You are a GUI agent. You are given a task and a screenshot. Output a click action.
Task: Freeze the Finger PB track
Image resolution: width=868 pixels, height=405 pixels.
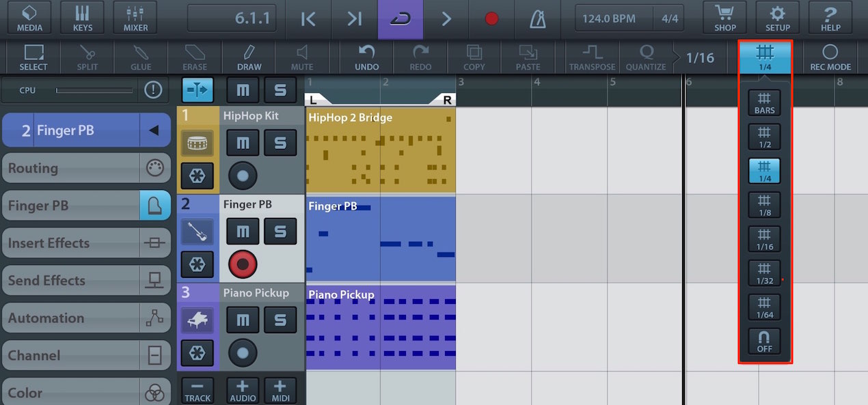click(x=197, y=264)
